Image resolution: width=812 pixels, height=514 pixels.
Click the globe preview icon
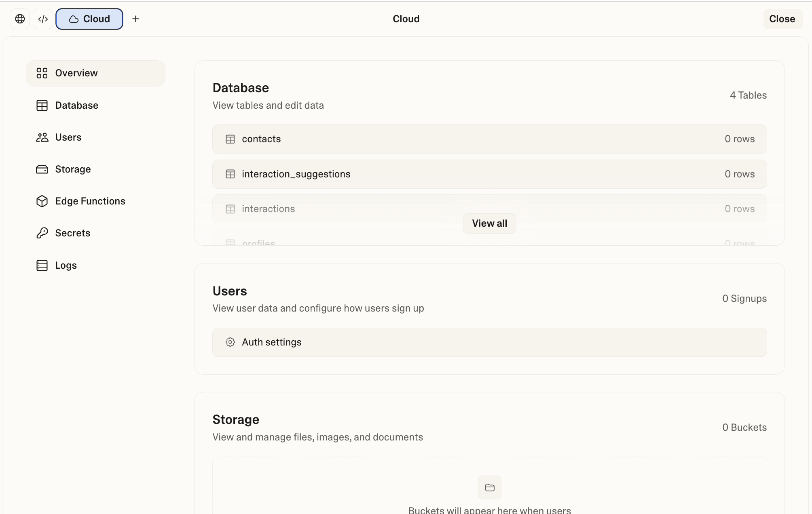[20, 19]
